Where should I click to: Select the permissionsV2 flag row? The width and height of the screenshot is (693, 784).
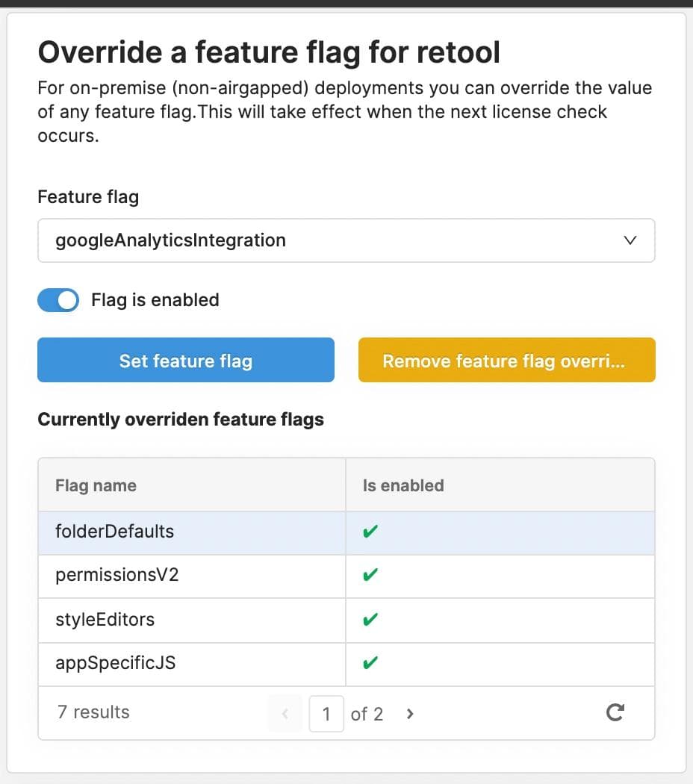117,576
